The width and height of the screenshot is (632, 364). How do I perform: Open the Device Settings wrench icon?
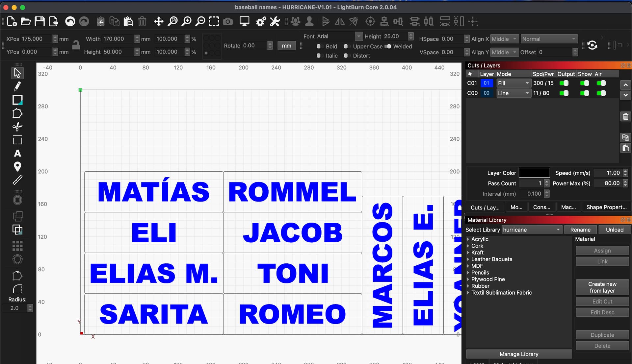[275, 22]
